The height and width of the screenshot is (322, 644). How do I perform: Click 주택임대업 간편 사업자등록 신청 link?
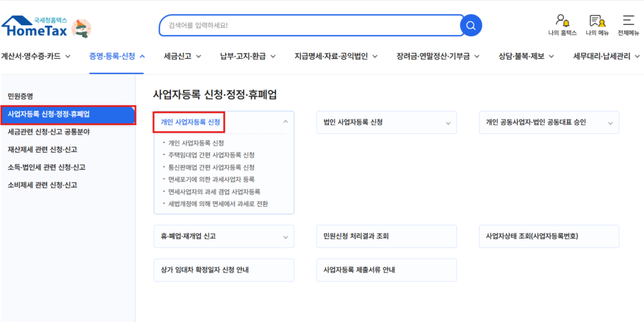coord(211,155)
